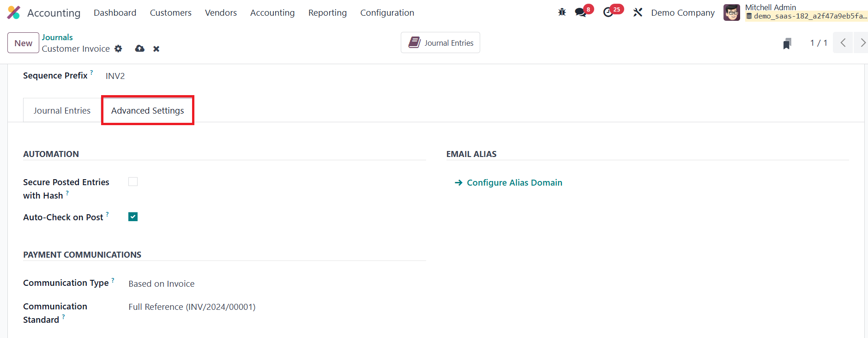Switch to the Journal Entries tab
This screenshot has height=338, width=868.
click(x=62, y=111)
